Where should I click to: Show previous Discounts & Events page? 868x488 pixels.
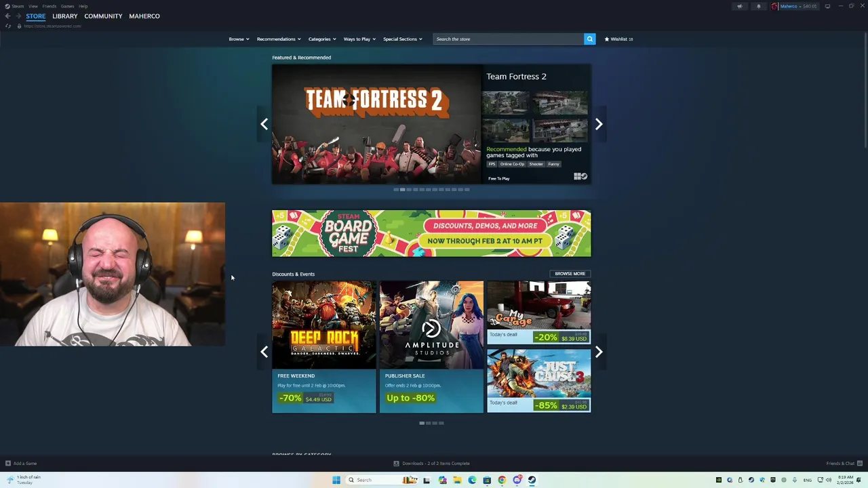pyautogui.click(x=264, y=352)
